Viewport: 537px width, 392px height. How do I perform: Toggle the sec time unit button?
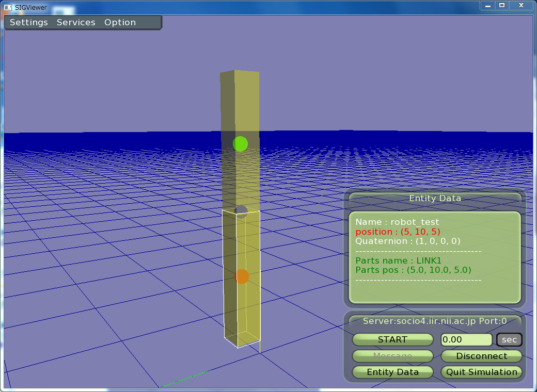click(509, 339)
